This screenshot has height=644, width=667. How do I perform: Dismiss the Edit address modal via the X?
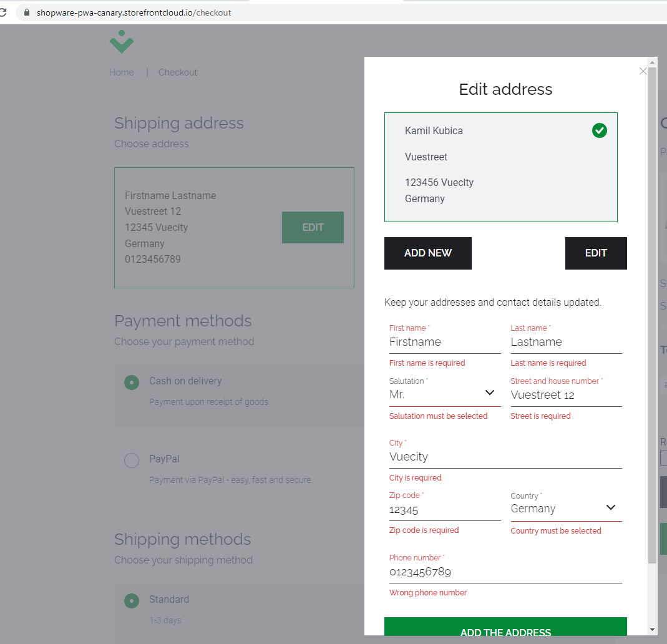point(643,71)
